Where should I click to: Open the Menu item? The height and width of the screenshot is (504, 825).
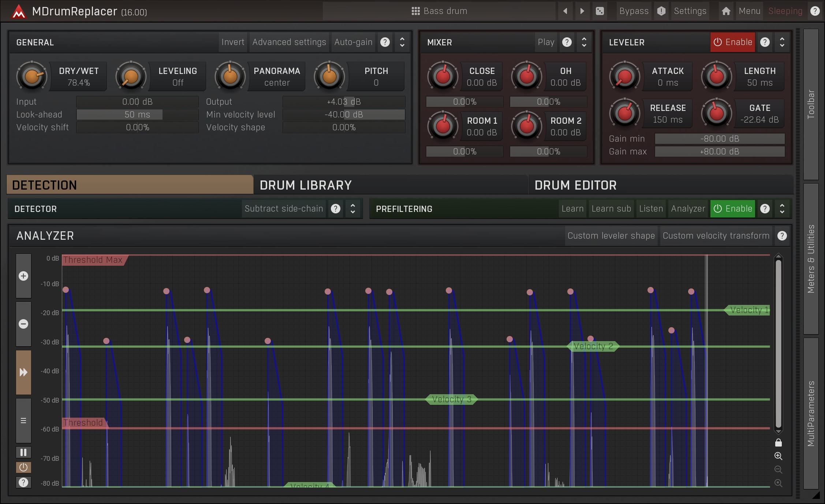(749, 11)
